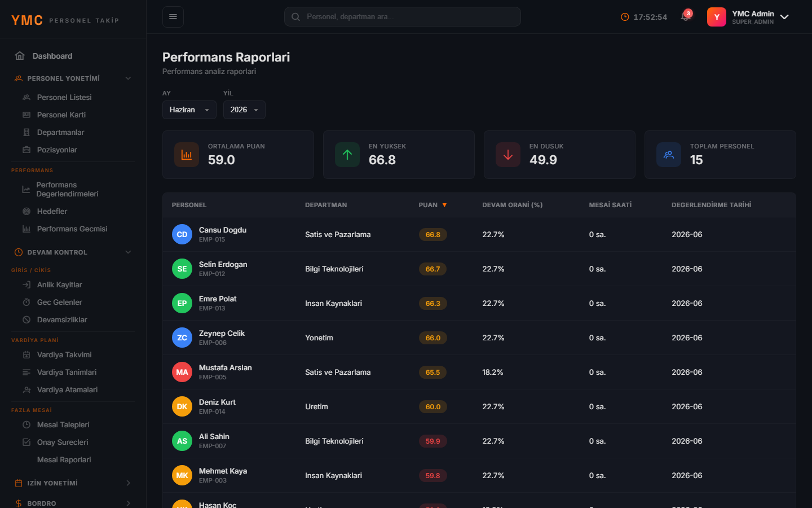The width and height of the screenshot is (812, 508).
Task: Expand the Bordro section
Action: (x=73, y=503)
